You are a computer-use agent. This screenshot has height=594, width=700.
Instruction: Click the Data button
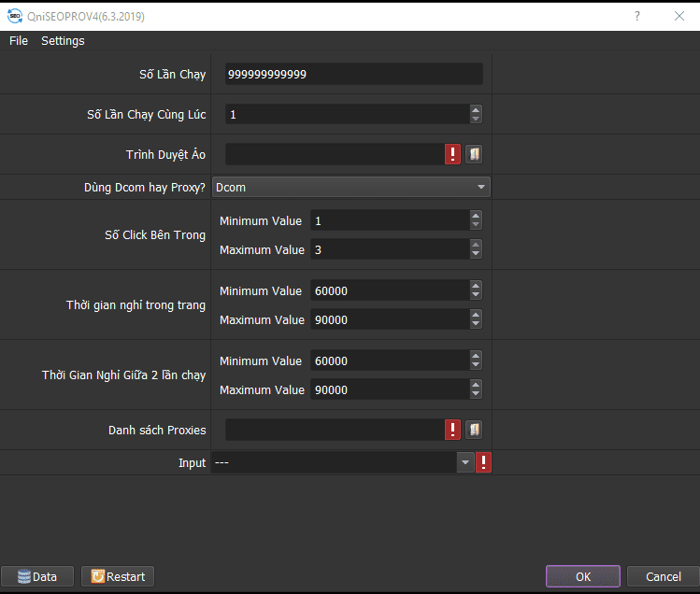coord(36,576)
